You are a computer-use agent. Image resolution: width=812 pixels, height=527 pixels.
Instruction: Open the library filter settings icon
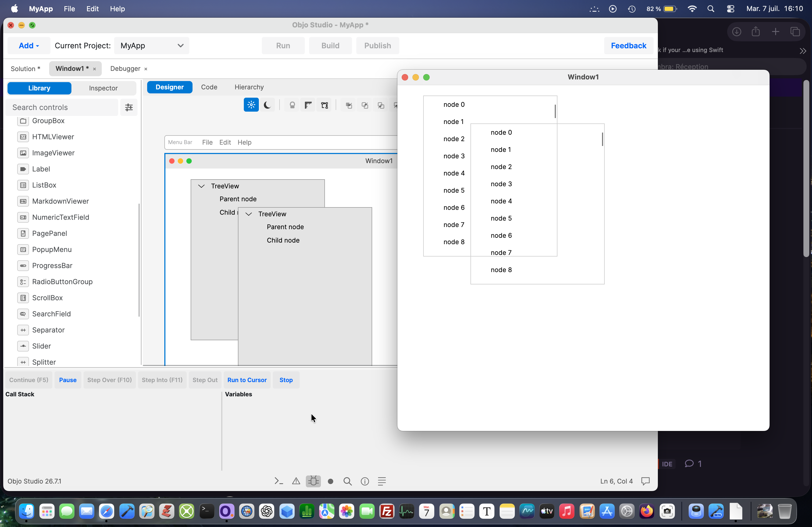tap(129, 107)
